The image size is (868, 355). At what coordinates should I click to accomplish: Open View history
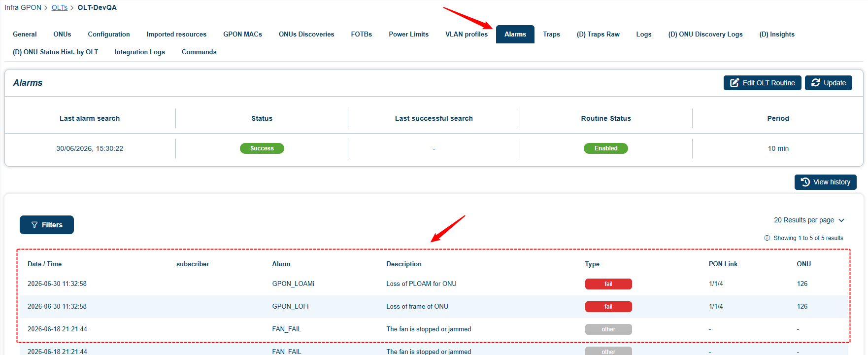tap(826, 182)
